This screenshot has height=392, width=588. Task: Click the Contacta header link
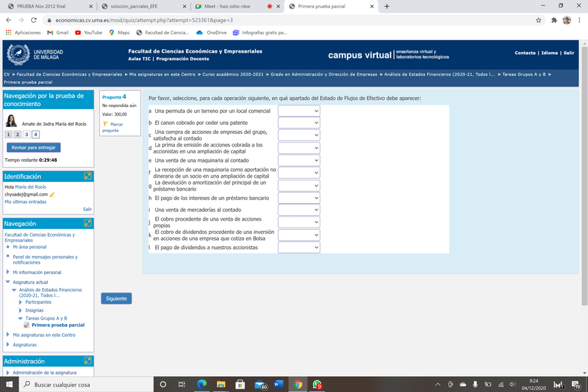525,53
